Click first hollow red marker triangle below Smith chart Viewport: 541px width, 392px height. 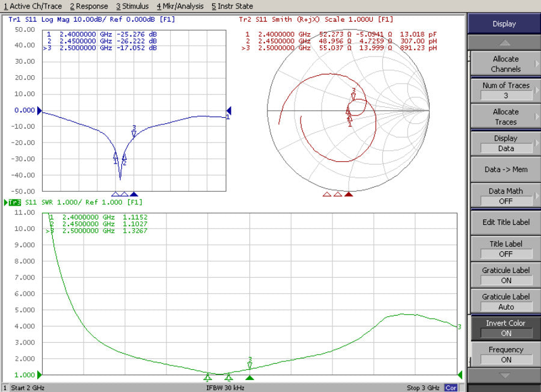click(327, 194)
